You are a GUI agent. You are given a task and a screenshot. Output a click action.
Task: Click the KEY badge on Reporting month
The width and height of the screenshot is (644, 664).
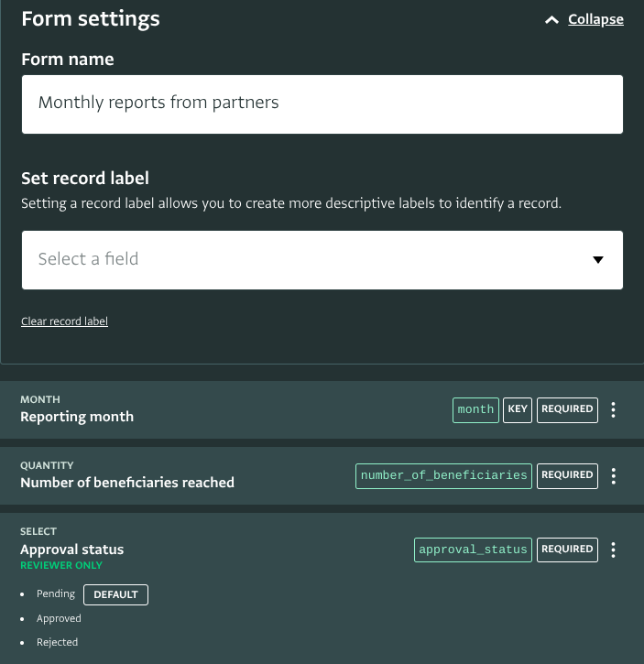(x=518, y=410)
